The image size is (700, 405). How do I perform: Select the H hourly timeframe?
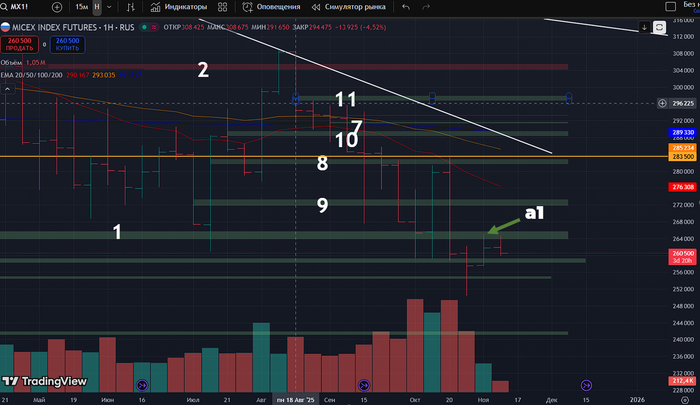pos(97,6)
